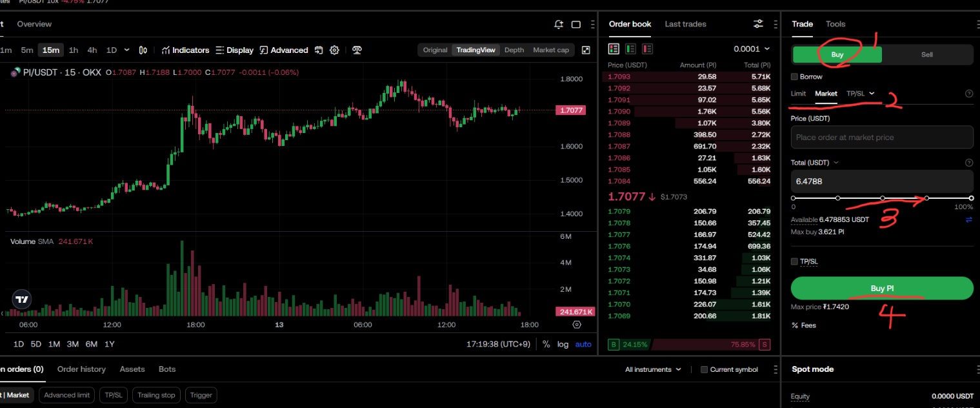Open the candlestick chart type icon
The height and width of the screenshot is (408, 980).
pos(143,50)
